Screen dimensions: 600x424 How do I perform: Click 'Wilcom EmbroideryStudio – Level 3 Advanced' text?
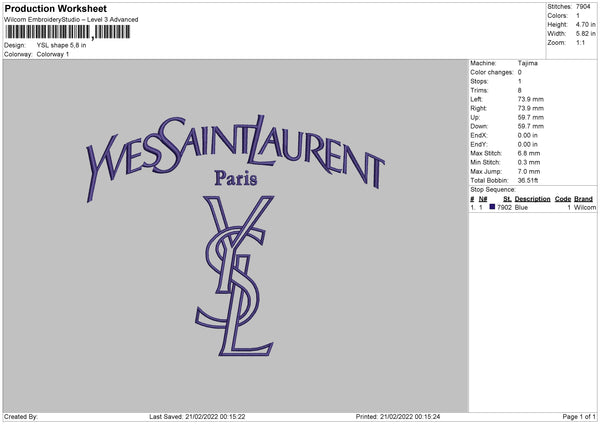point(71,20)
